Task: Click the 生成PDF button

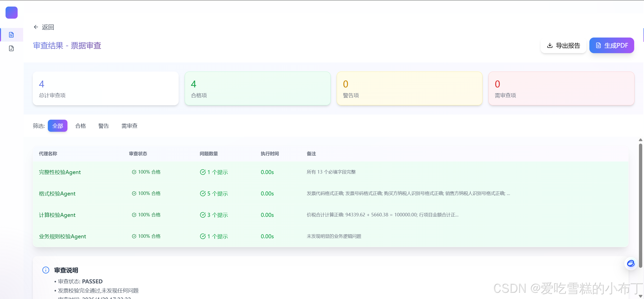Action: (x=612, y=45)
